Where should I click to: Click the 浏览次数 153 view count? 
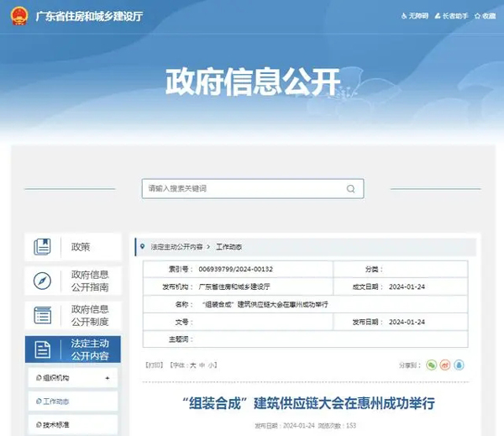[x=337, y=426]
